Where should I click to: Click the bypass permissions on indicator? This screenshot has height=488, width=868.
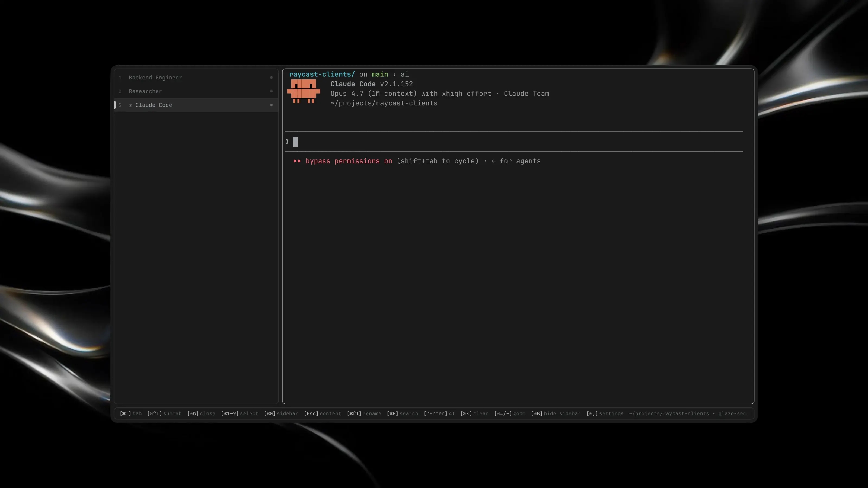(349, 161)
